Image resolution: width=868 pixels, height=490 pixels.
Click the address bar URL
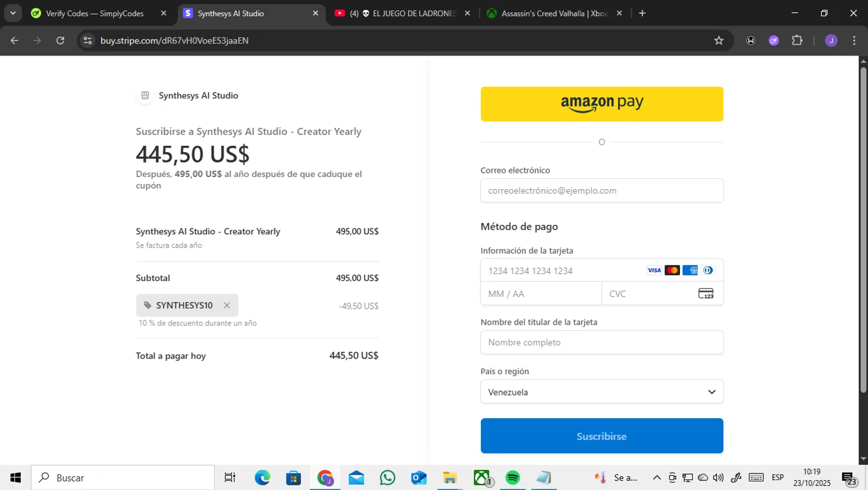pyautogui.click(x=175, y=40)
